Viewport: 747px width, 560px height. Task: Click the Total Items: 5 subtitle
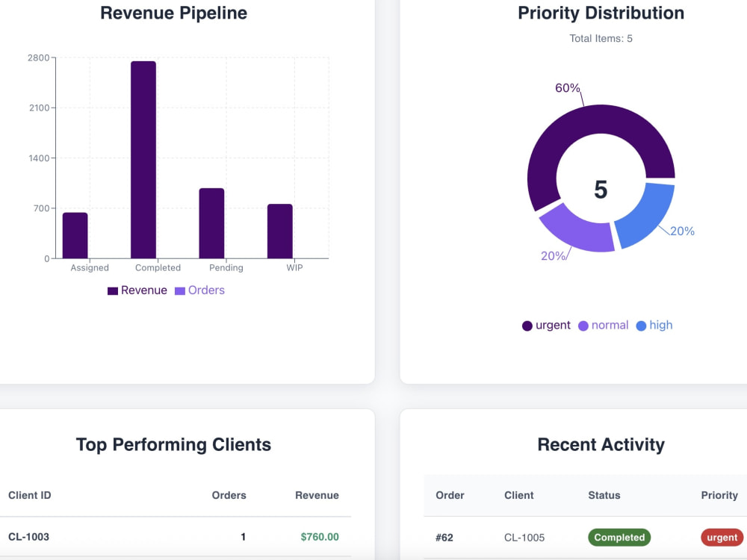coord(601,39)
